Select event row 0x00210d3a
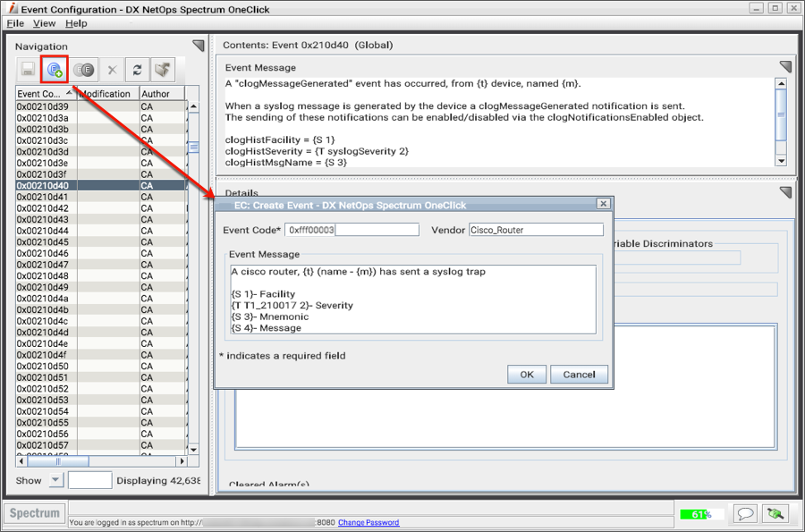The height and width of the screenshot is (532, 805). pyautogui.click(x=100, y=117)
